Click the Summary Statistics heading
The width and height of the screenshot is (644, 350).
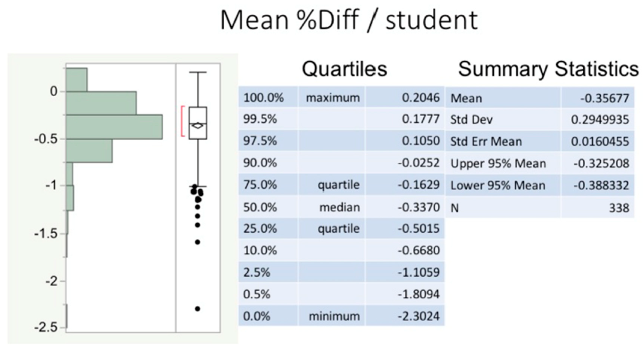pyautogui.click(x=548, y=69)
